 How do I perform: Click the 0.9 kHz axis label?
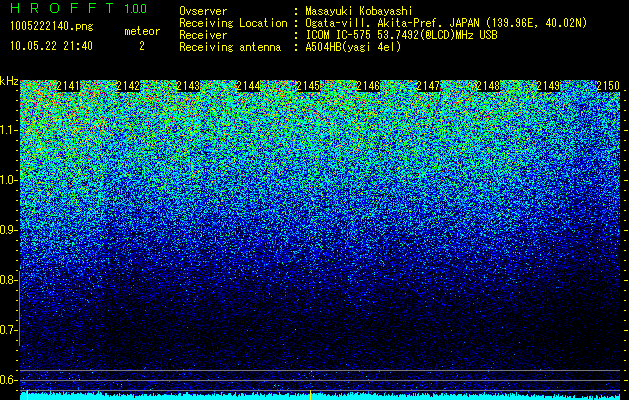[x=8, y=230]
